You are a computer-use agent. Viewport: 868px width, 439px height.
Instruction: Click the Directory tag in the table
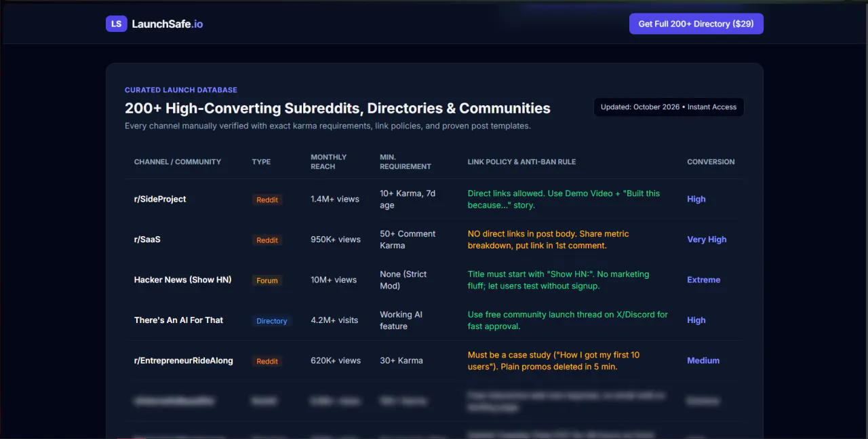[272, 321]
